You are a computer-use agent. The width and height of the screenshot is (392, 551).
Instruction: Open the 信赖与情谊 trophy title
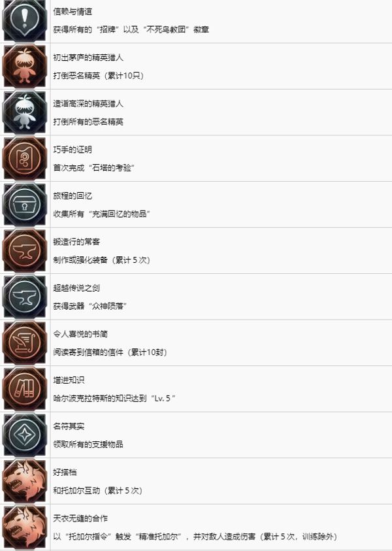(73, 12)
